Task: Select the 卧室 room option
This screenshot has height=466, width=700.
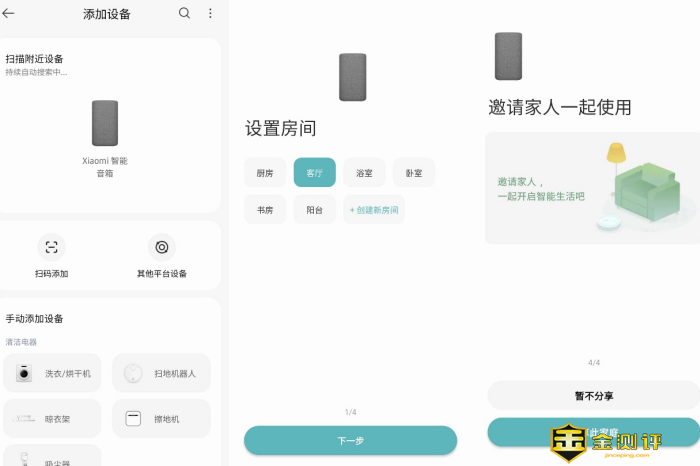Action: pyautogui.click(x=413, y=173)
